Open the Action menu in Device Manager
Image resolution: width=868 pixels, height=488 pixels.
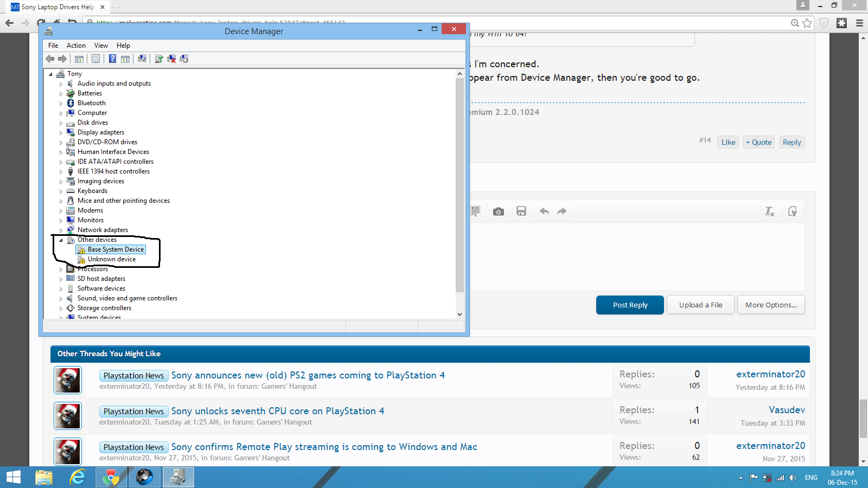(76, 46)
